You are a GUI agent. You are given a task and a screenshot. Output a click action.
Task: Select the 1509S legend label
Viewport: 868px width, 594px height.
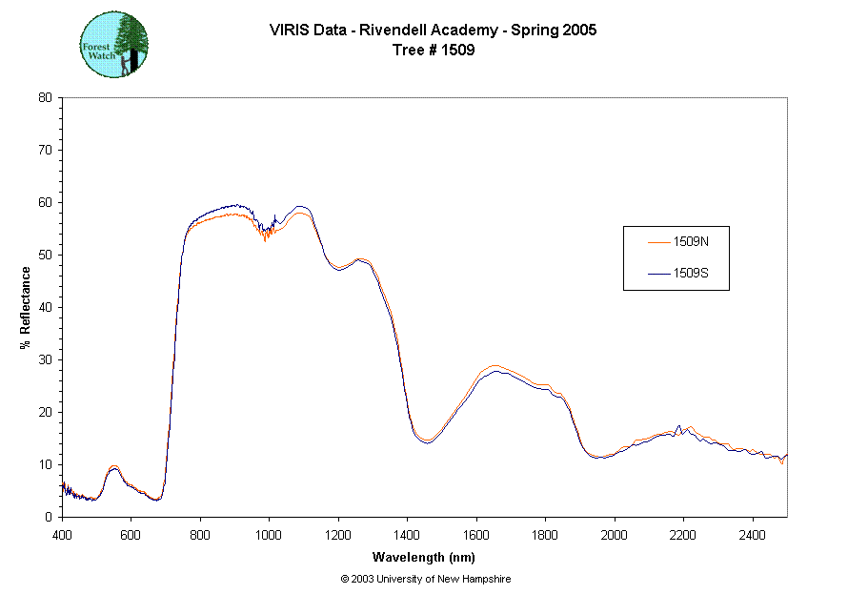691,275
